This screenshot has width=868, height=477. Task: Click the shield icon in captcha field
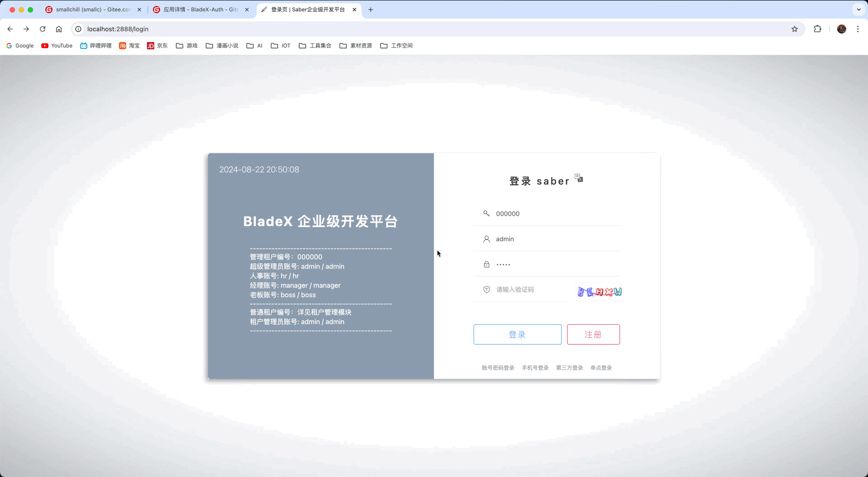click(487, 290)
